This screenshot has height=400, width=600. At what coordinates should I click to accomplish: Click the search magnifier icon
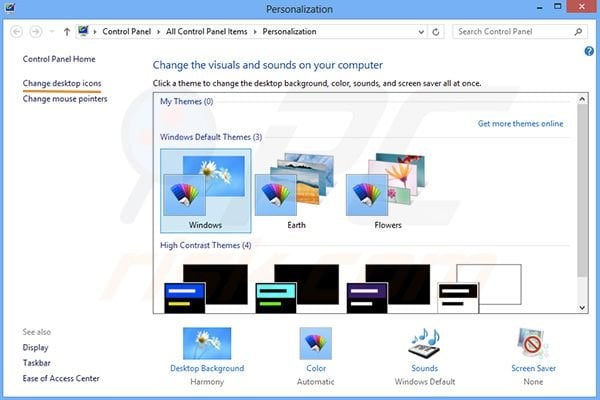click(x=578, y=31)
